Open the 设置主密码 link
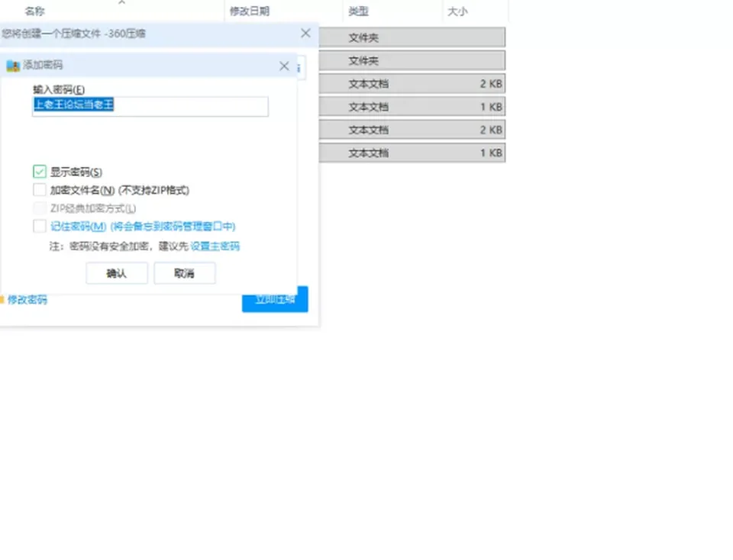 215,246
